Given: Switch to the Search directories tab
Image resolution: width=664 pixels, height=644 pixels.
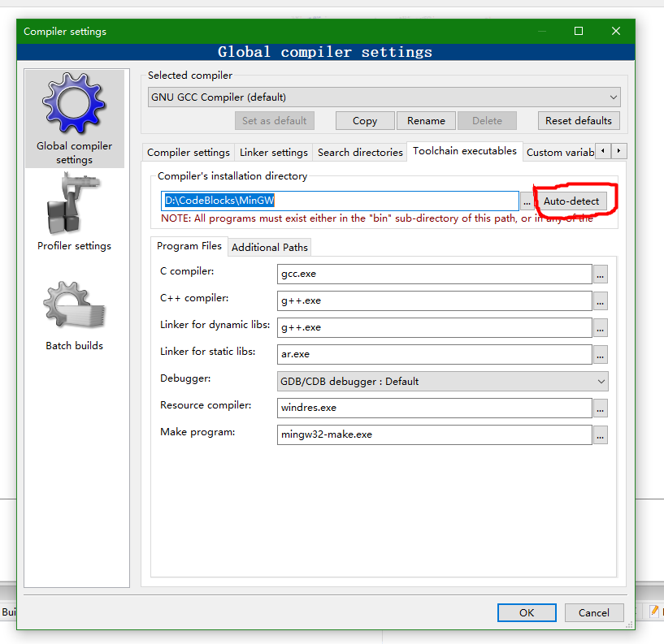Looking at the screenshot, I should pos(360,152).
